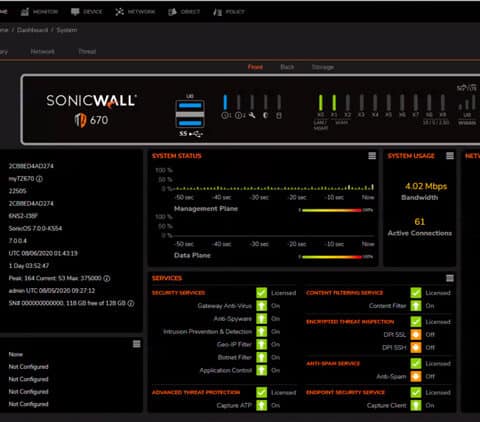Toggle the Encrypted Threat Inspection licensed checkmark
Screen dimensions: 480x422
(x=416, y=322)
